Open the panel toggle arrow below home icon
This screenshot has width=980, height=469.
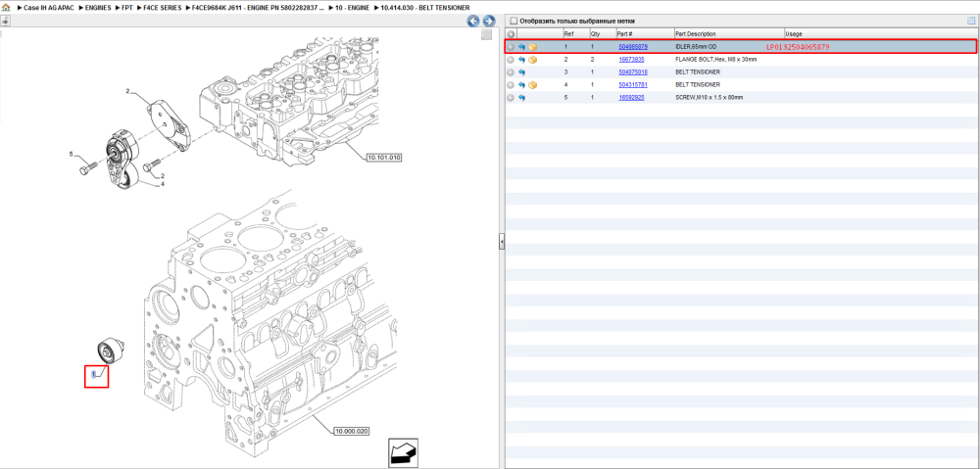(x=5, y=21)
